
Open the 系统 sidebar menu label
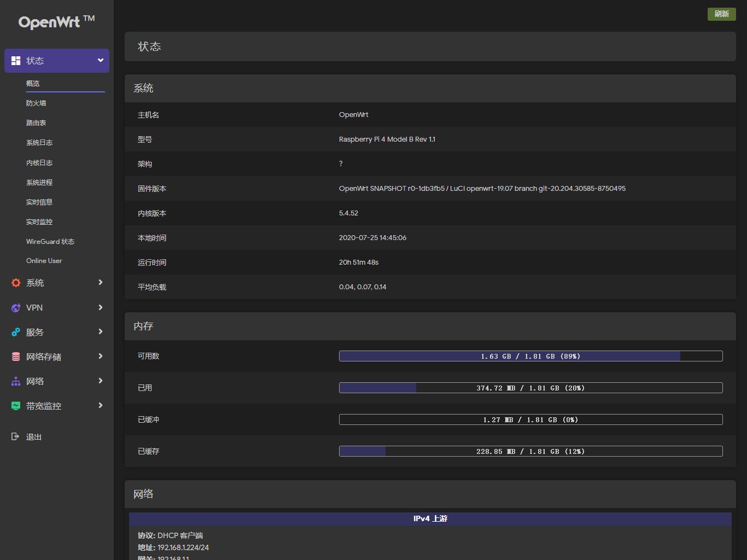click(x=35, y=283)
